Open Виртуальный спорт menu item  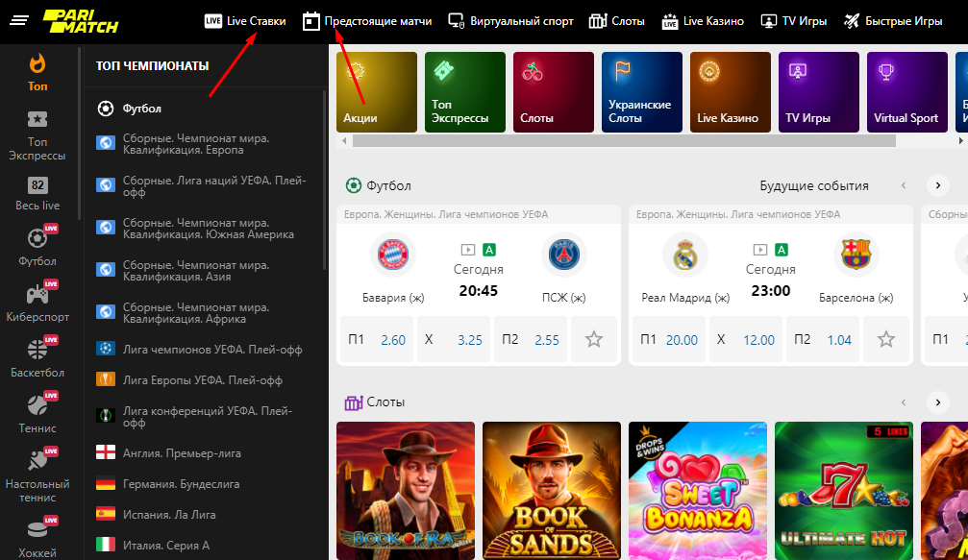click(511, 21)
